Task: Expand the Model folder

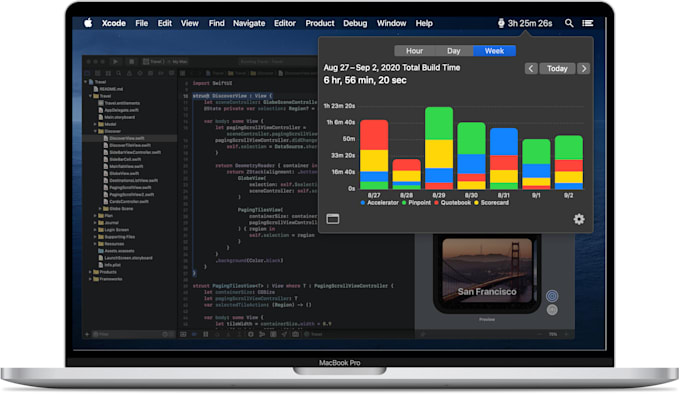Action: [x=95, y=124]
